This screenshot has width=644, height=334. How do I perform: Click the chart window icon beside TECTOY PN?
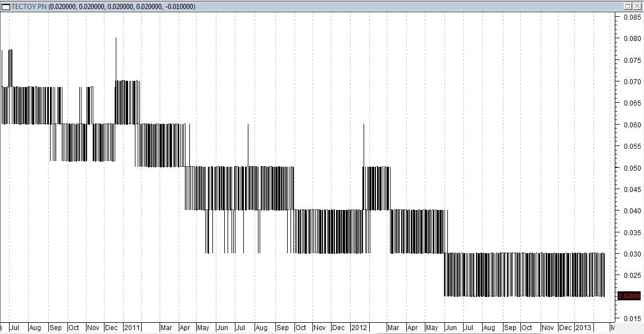click(x=6, y=6)
